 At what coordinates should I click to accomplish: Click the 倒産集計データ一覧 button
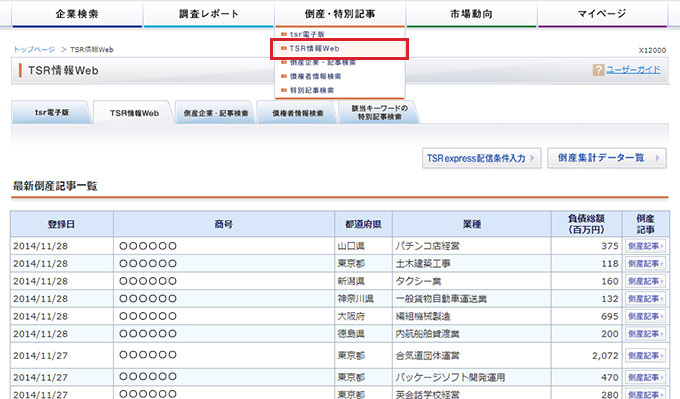click(607, 158)
